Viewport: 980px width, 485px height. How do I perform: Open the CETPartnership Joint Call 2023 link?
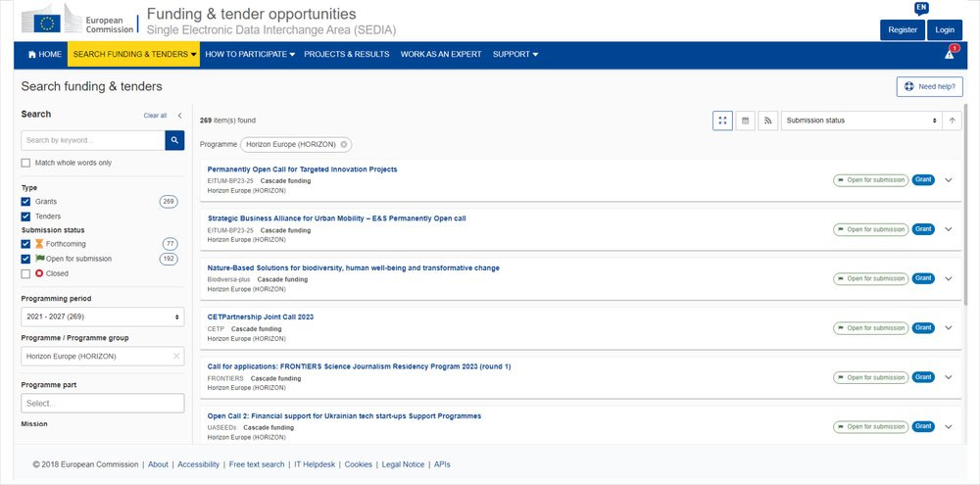[260, 317]
